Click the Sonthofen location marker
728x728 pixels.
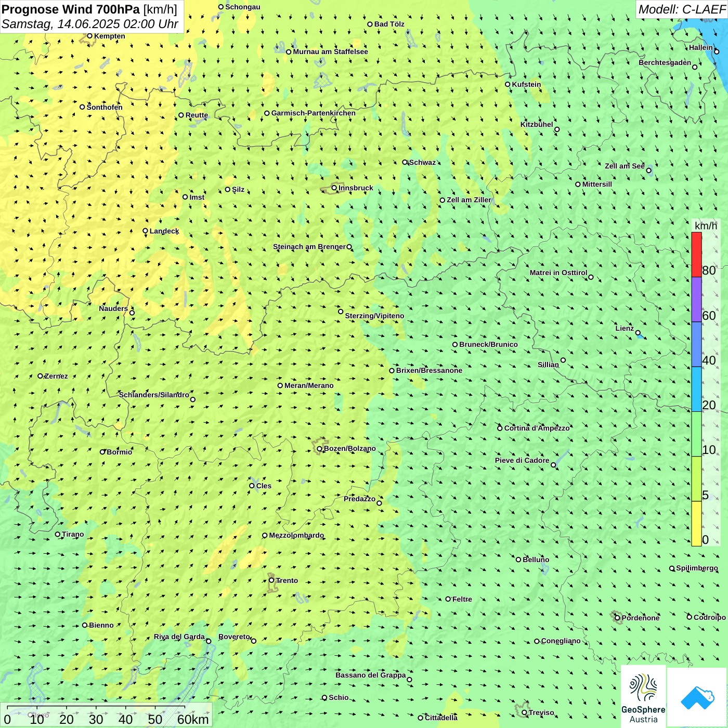[x=82, y=107]
